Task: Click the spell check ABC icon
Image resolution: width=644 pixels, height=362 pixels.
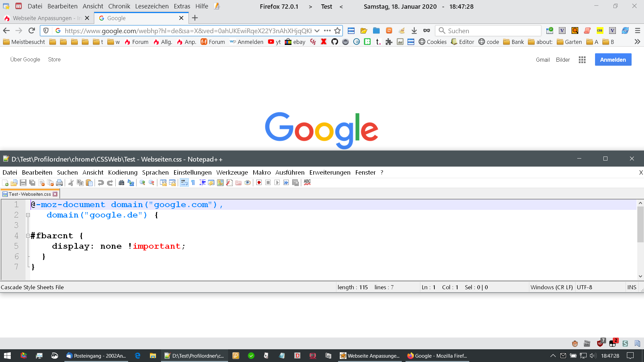Action: point(307,182)
